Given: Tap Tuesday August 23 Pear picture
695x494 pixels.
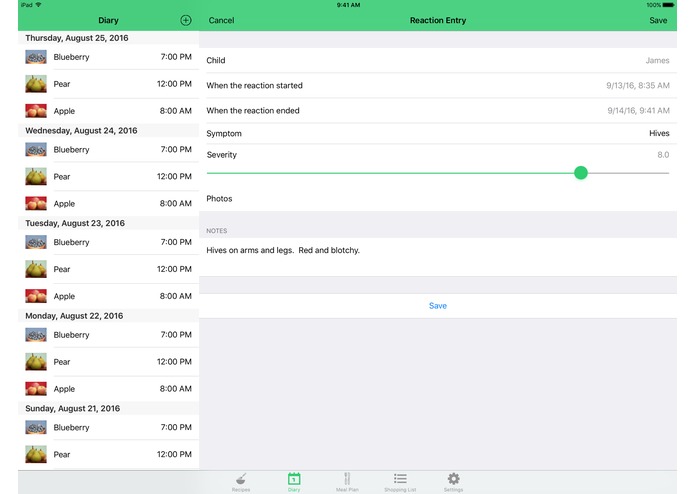Looking at the screenshot, I should click(x=36, y=269).
